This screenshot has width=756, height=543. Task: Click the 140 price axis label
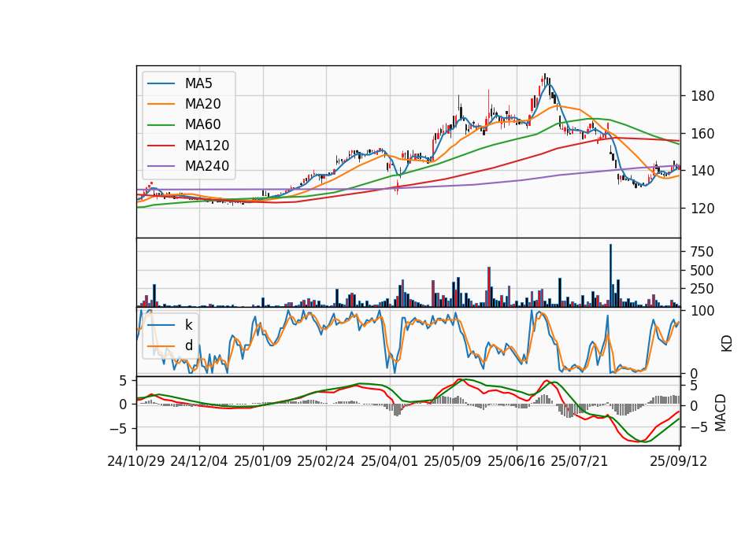[x=702, y=171]
